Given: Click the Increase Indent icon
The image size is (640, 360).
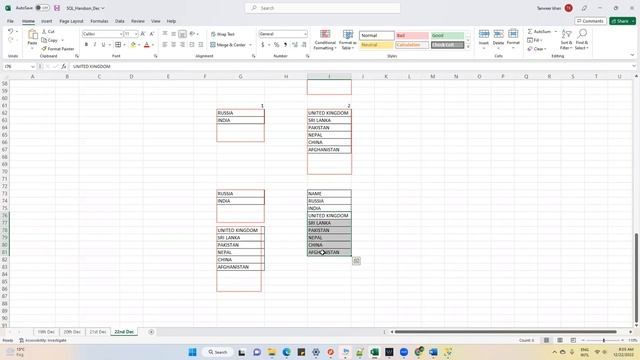Looking at the screenshot, I should (200, 44).
